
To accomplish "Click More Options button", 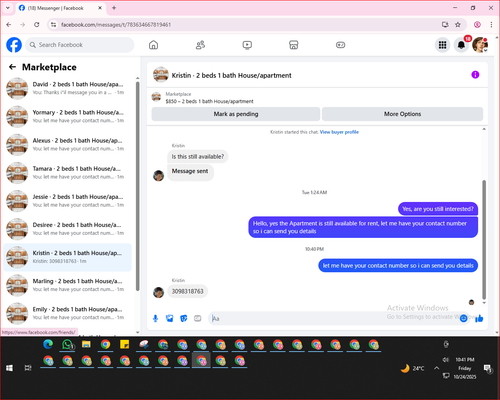I will click(402, 114).
